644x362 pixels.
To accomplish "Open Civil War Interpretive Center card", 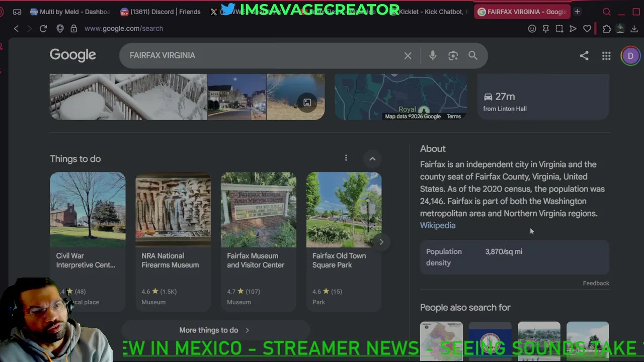I will tap(88, 242).
